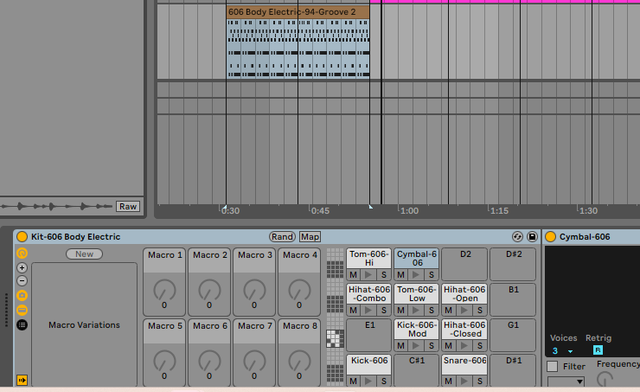
Task: Mute the Hihat-606-Closed pad
Action: tap(449, 346)
